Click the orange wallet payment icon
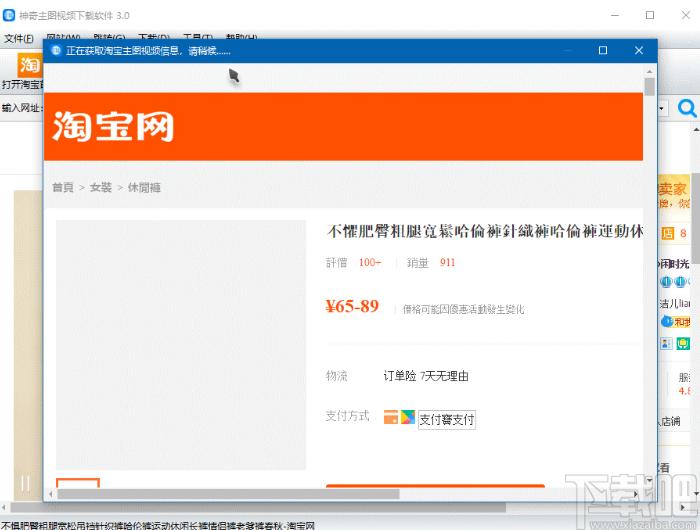Screen dimensions: 700x530 pyautogui.click(x=391, y=417)
